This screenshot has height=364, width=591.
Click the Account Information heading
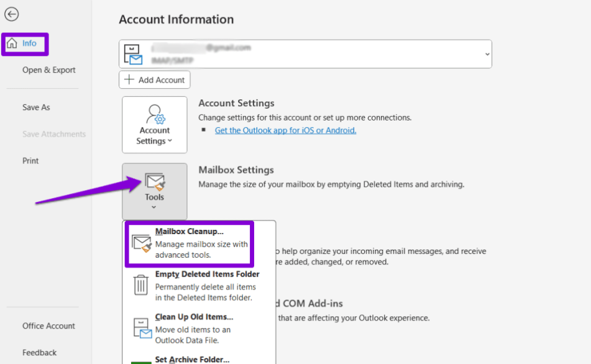(176, 19)
